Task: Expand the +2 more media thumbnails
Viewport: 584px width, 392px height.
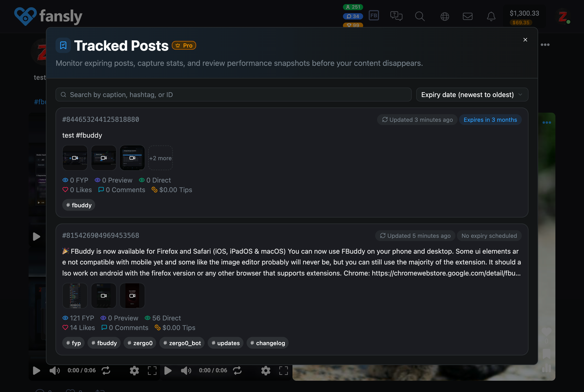Action: pos(160,158)
